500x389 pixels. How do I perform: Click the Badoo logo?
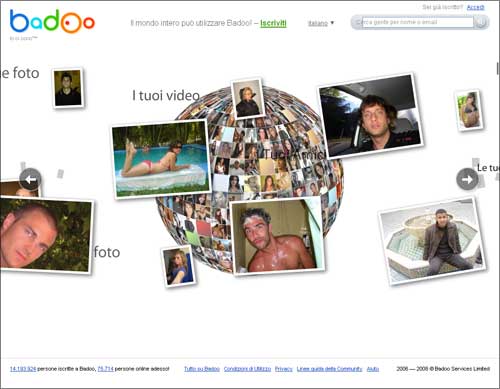tap(52, 21)
